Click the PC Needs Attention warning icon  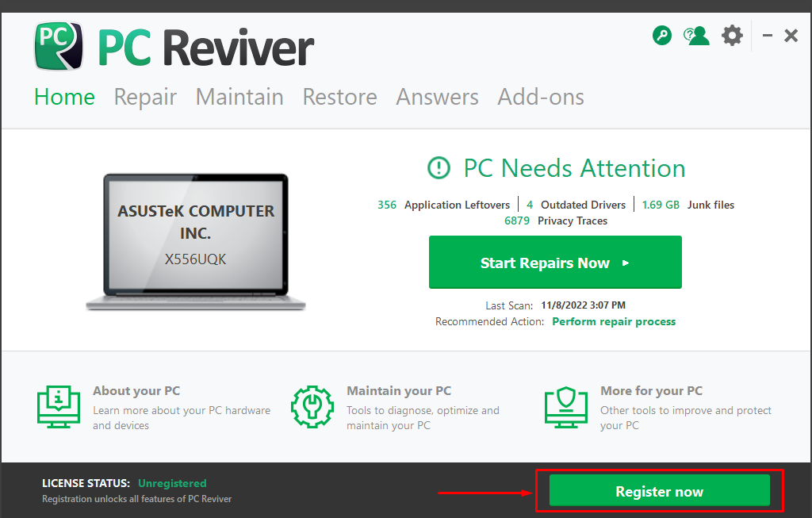click(439, 168)
